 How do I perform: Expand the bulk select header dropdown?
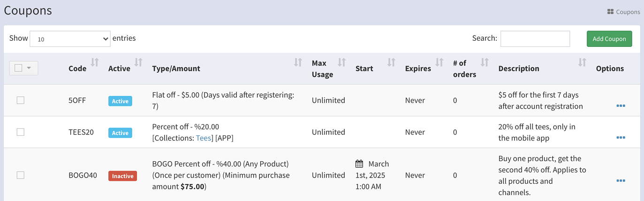coord(29,68)
